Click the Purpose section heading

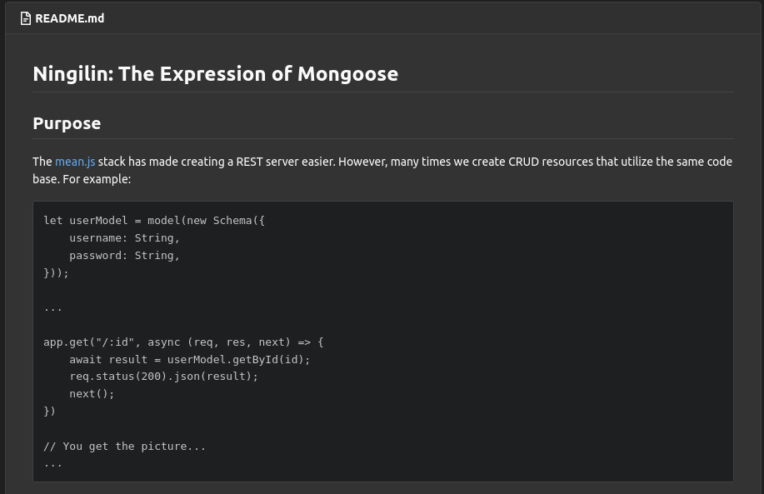tap(66, 124)
